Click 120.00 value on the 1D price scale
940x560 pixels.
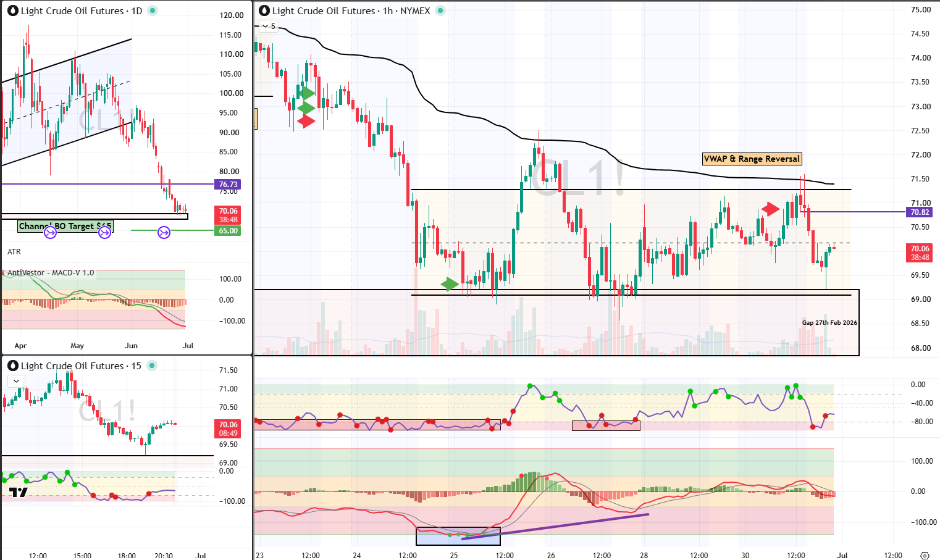(x=232, y=15)
